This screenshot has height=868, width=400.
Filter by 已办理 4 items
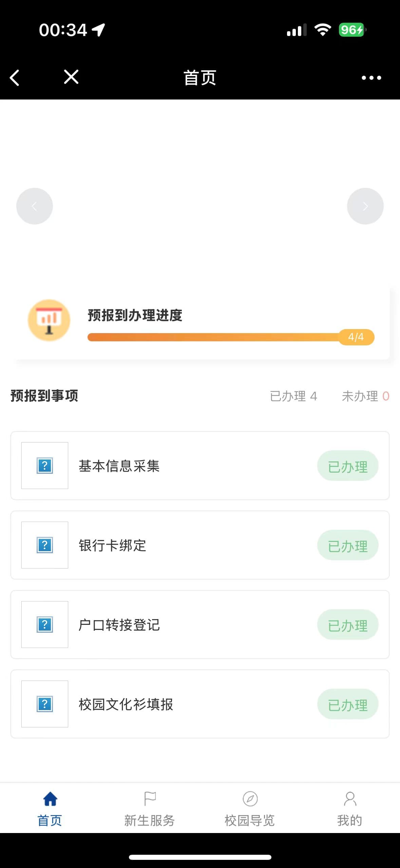pos(293,396)
